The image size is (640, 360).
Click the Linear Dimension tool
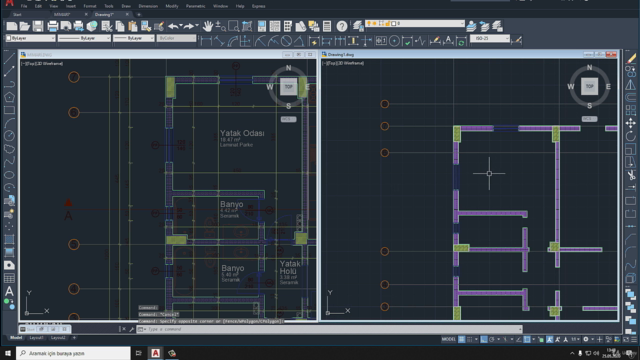tap(206, 41)
